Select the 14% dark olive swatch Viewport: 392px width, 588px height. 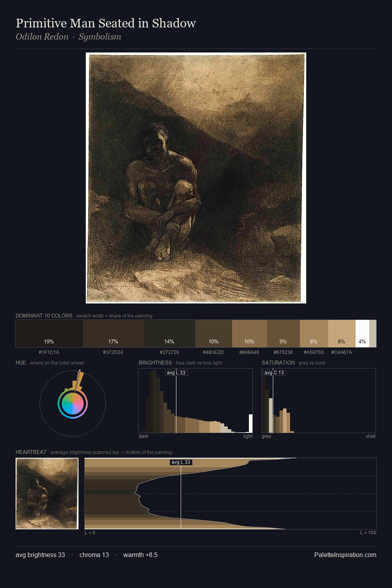pos(169,334)
